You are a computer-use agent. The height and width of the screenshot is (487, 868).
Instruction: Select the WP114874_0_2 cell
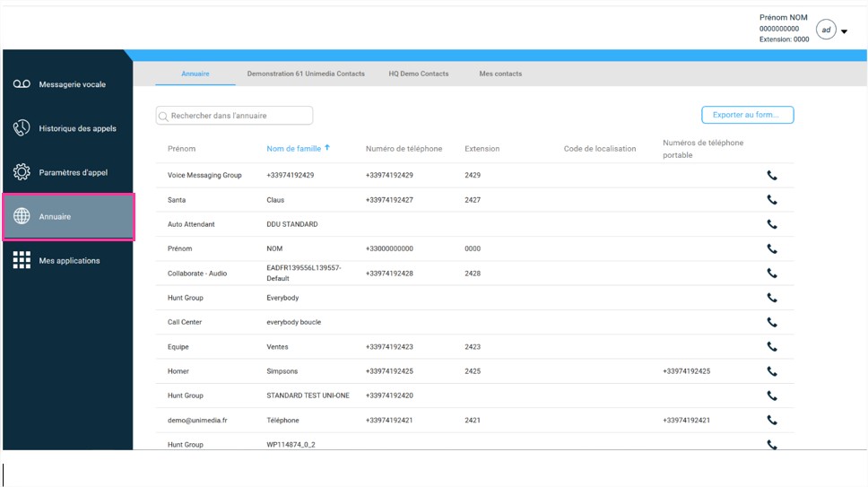coord(291,444)
